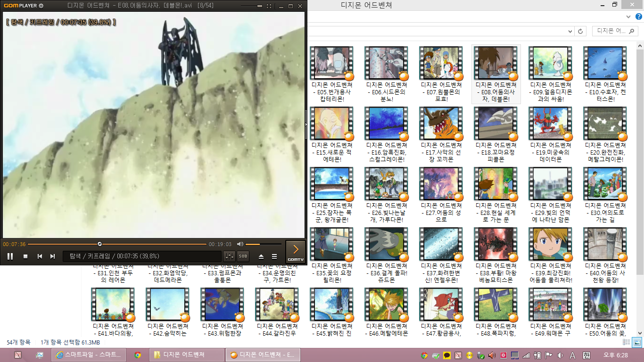Adjust the GOM Player volume slider
The height and width of the screenshot is (362, 644).
tap(263, 244)
